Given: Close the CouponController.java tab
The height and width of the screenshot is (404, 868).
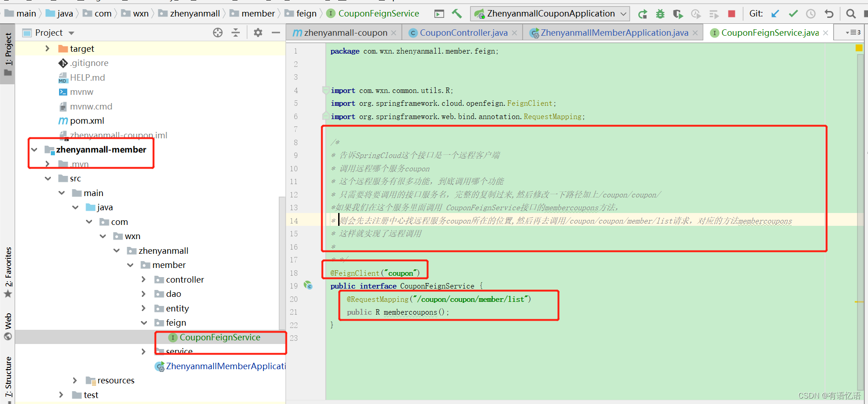Looking at the screenshot, I should (x=514, y=33).
